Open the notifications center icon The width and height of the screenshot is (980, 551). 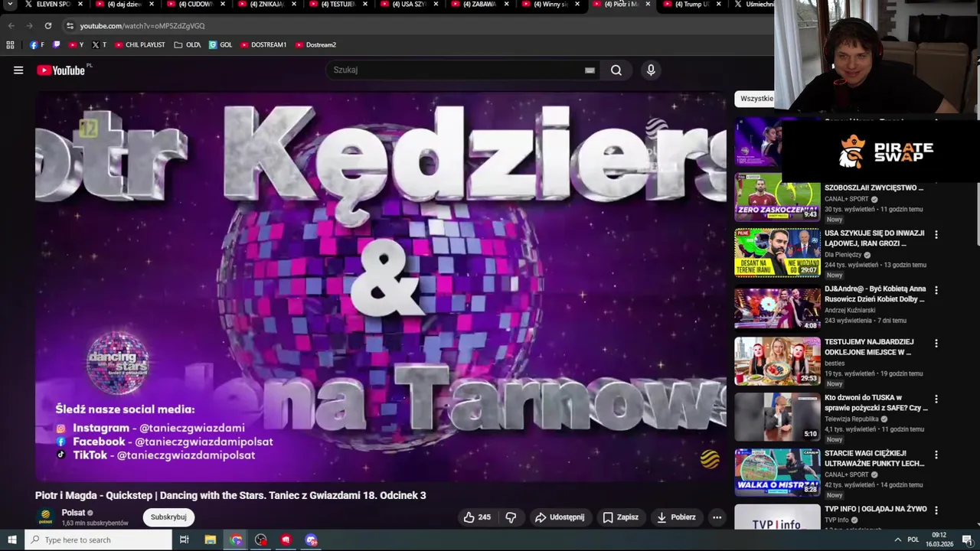pos(967,540)
